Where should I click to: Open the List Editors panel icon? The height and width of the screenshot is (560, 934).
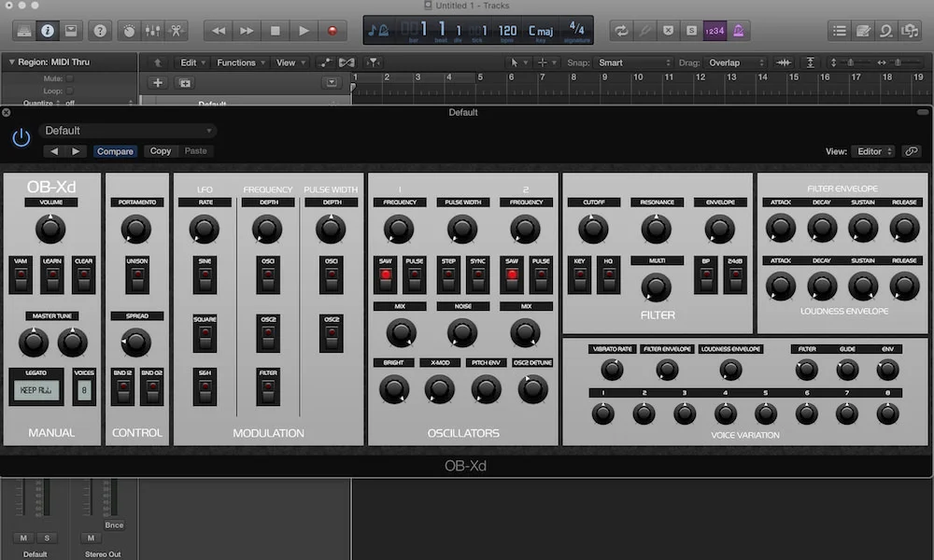840,30
